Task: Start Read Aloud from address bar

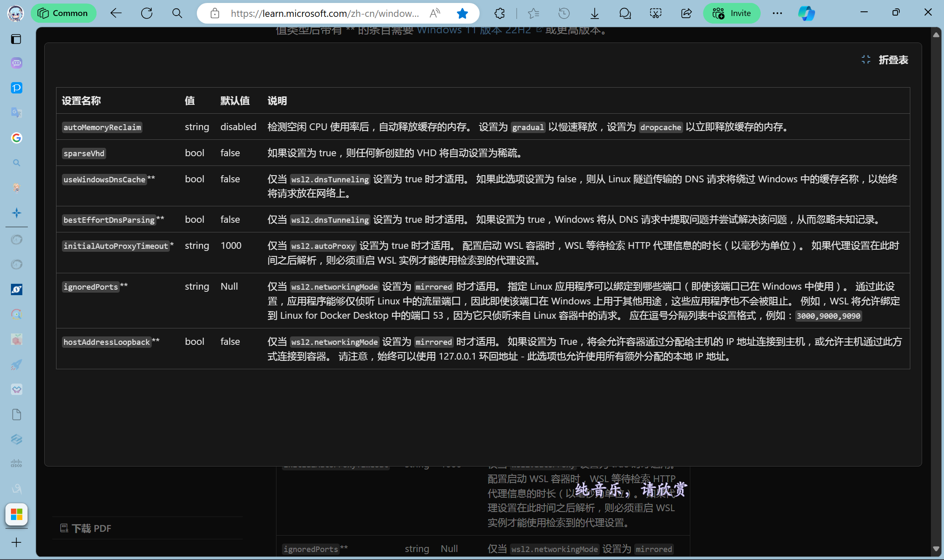Action: click(x=435, y=13)
